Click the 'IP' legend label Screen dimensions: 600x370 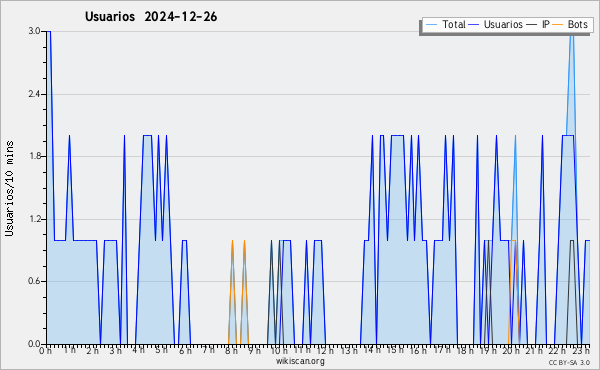(x=546, y=24)
